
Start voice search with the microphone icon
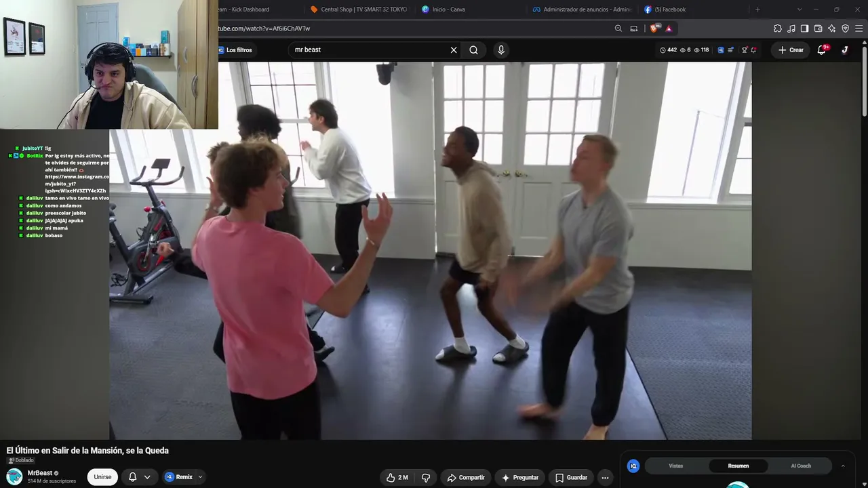[x=501, y=49]
